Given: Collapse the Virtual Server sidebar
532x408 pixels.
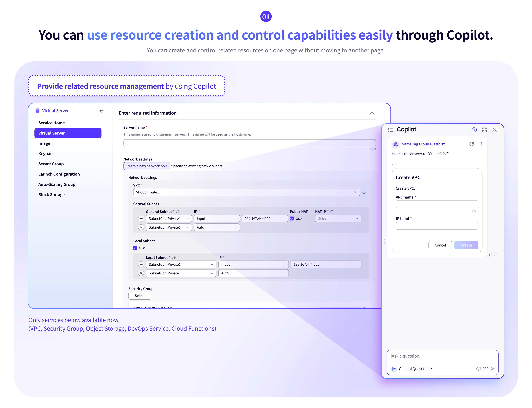Looking at the screenshot, I should [x=101, y=111].
